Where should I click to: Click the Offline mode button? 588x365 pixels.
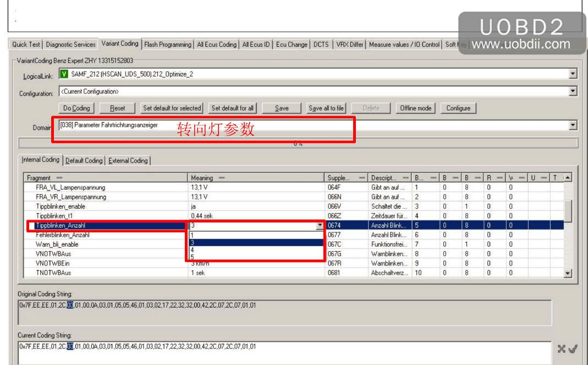(x=415, y=108)
